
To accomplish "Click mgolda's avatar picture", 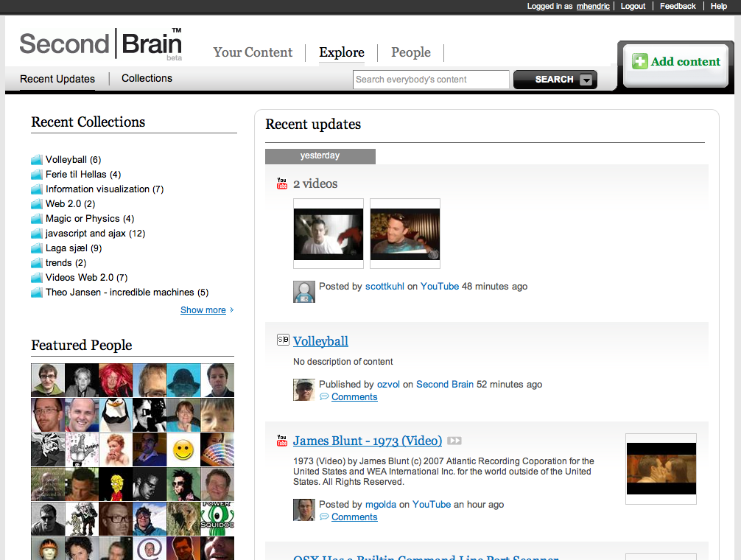I will click(x=304, y=510).
